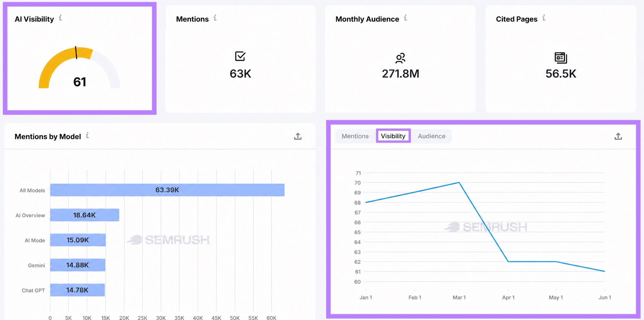Image resolution: width=644 pixels, height=320 pixels.
Task: Click the All Models axis label
Action: pos(32,190)
